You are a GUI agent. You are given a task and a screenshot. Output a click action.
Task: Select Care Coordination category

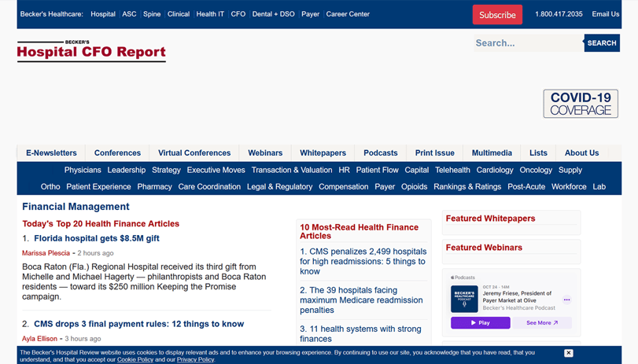click(x=209, y=186)
